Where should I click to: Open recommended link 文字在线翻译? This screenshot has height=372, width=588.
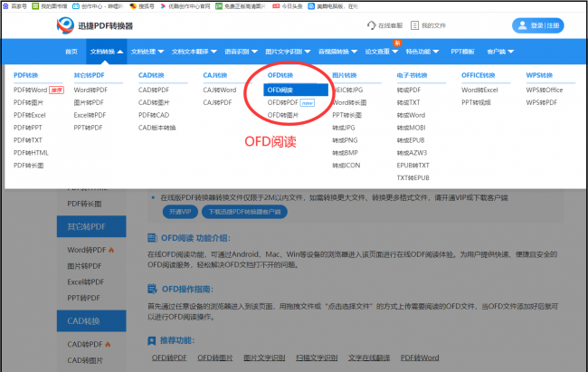click(x=369, y=358)
